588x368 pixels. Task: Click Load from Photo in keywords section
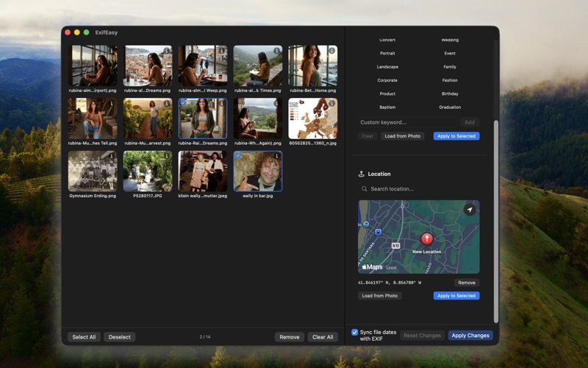click(402, 136)
